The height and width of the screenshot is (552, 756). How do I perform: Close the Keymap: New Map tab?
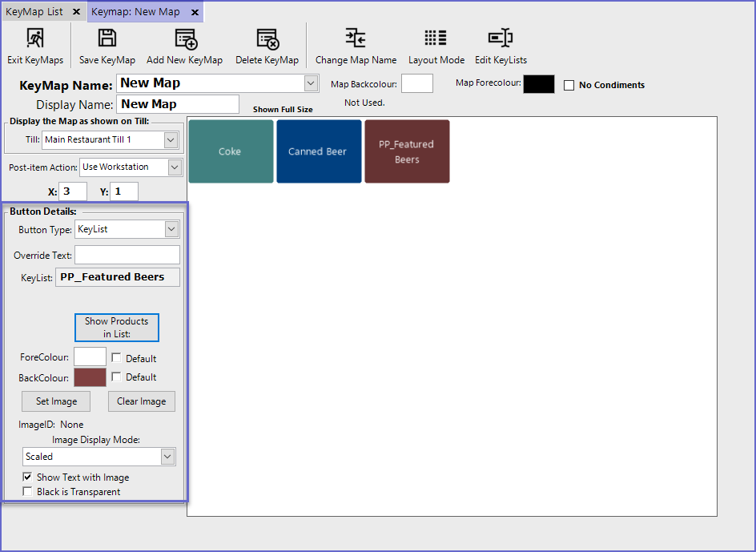[195, 12]
